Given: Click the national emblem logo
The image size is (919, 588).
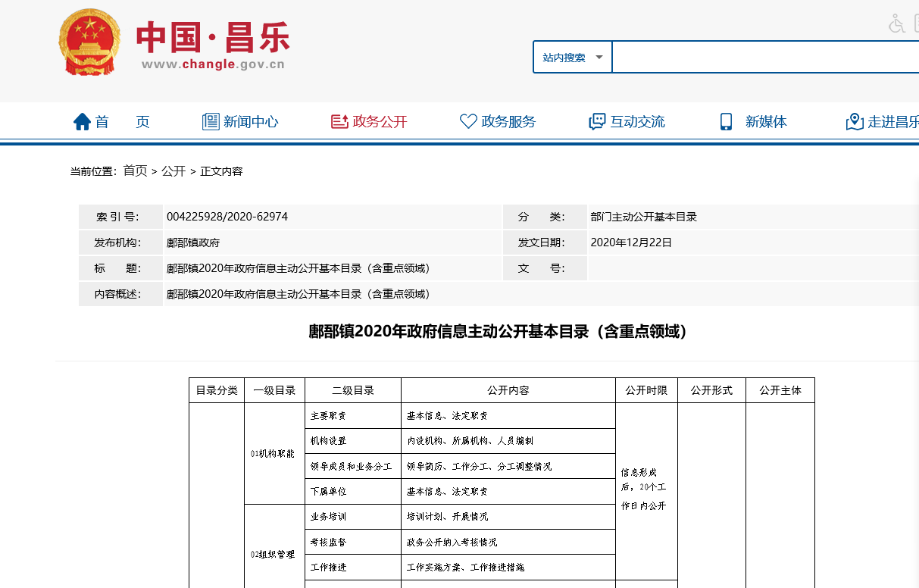Looking at the screenshot, I should (89, 43).
